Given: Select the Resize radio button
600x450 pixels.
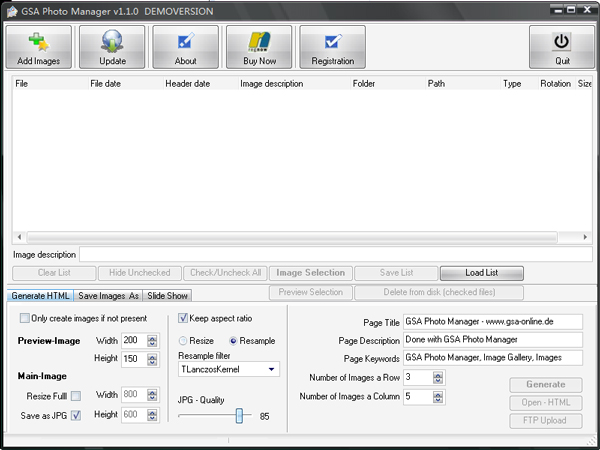Looking at the screenshot, I should point(183,341).
